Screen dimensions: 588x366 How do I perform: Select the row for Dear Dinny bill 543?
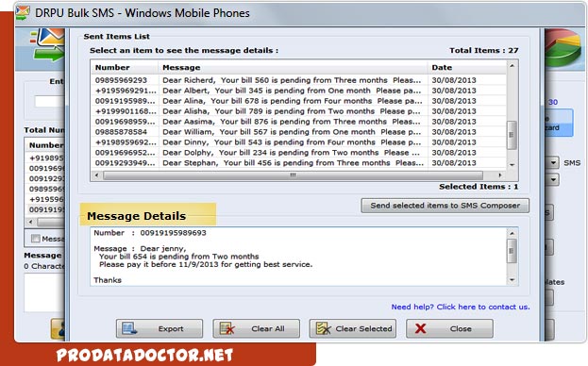click(x=298, y=142)
